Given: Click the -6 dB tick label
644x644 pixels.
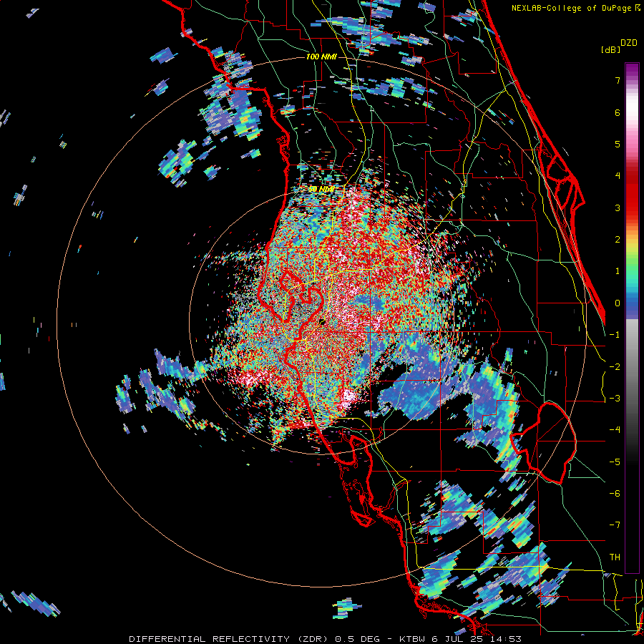Looking at the screenshot, I should (x=615, y=494).
